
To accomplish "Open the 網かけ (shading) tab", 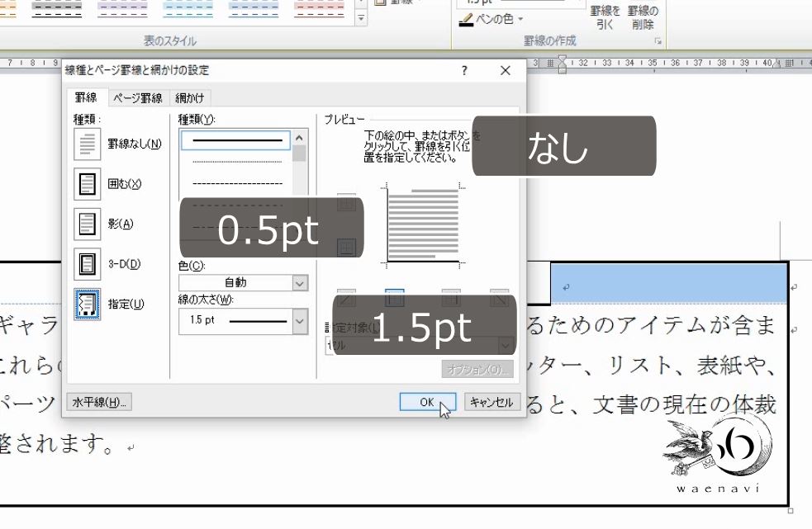I will [192, 97].
